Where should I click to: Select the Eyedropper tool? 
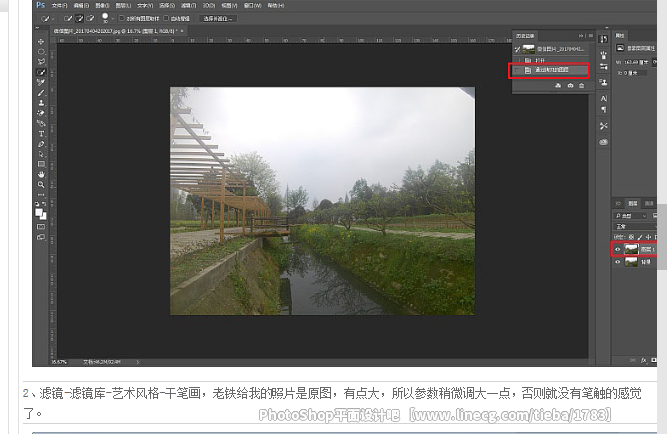41,82
